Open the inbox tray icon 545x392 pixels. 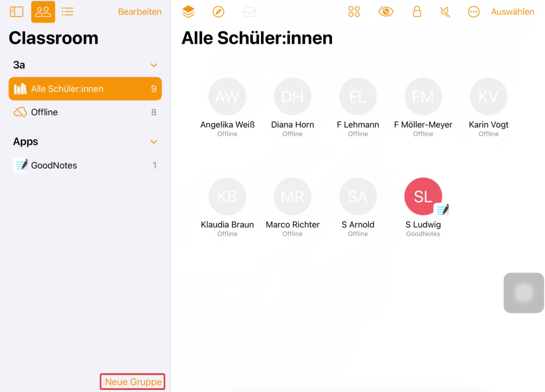pos(249,12)
